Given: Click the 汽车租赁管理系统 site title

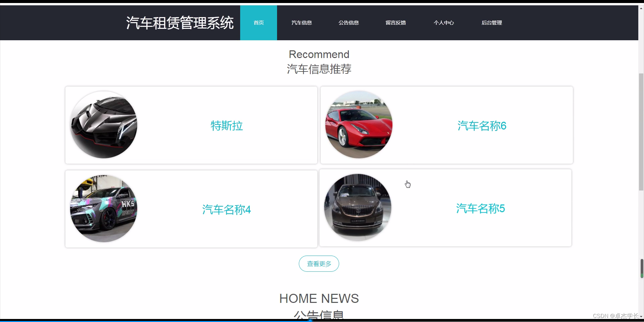Looking at the screenshot, I should coord(180,23).
